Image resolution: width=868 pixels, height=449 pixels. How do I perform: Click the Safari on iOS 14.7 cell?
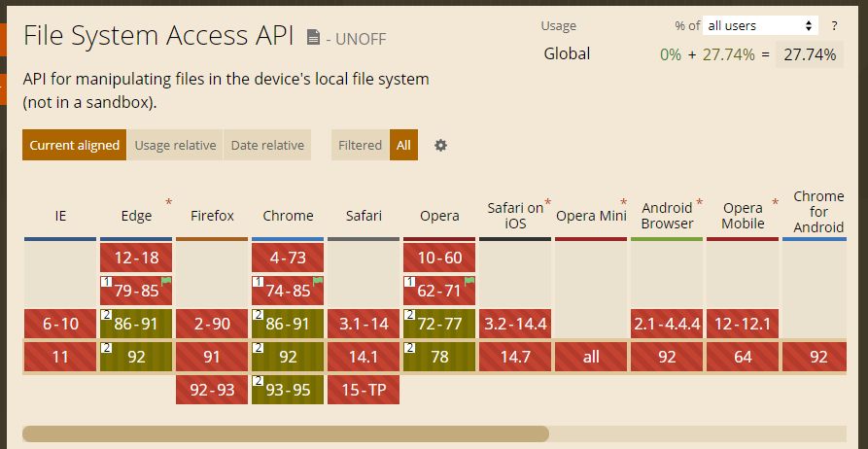click(x=515, y=357)
